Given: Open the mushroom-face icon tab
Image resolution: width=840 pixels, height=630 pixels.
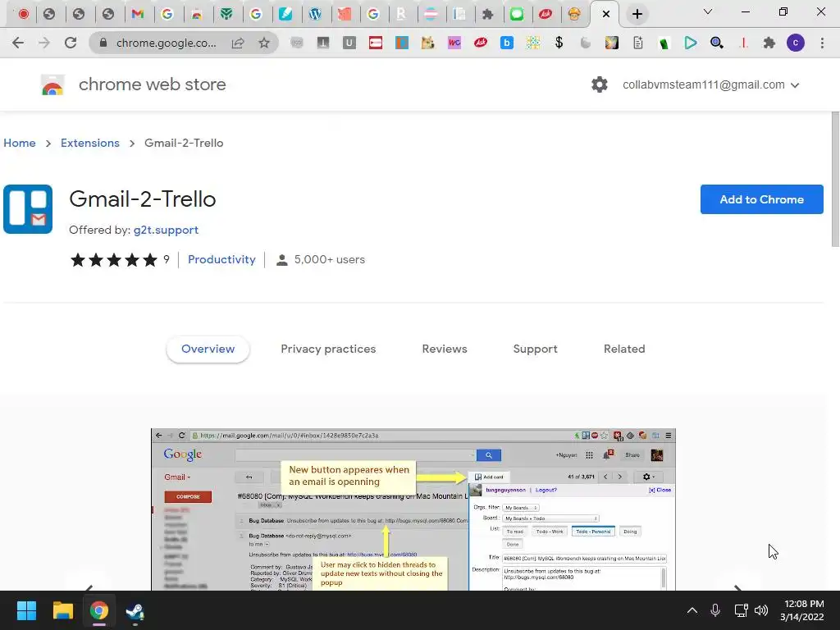Looking at the screenshot, I should [x=574, y=14].
